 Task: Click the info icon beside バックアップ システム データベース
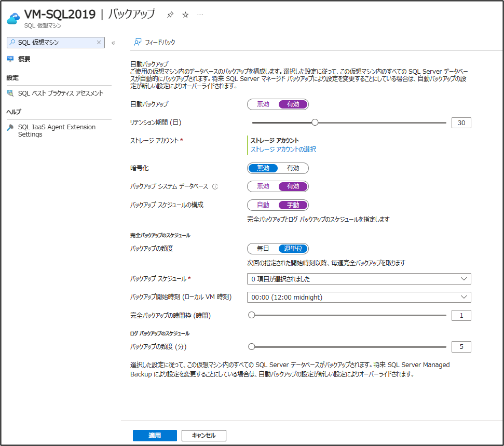pos(215,186)
